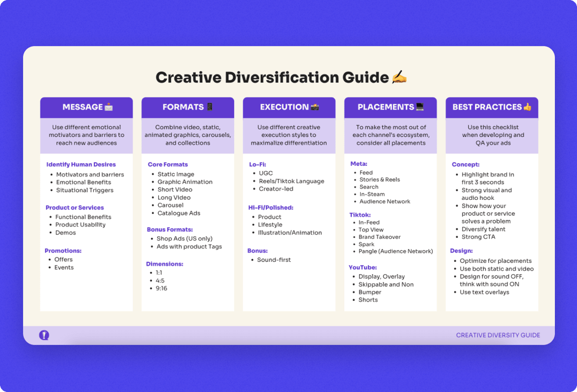Click the camera icon next to EXECUTION

click(x=315, y=107)
